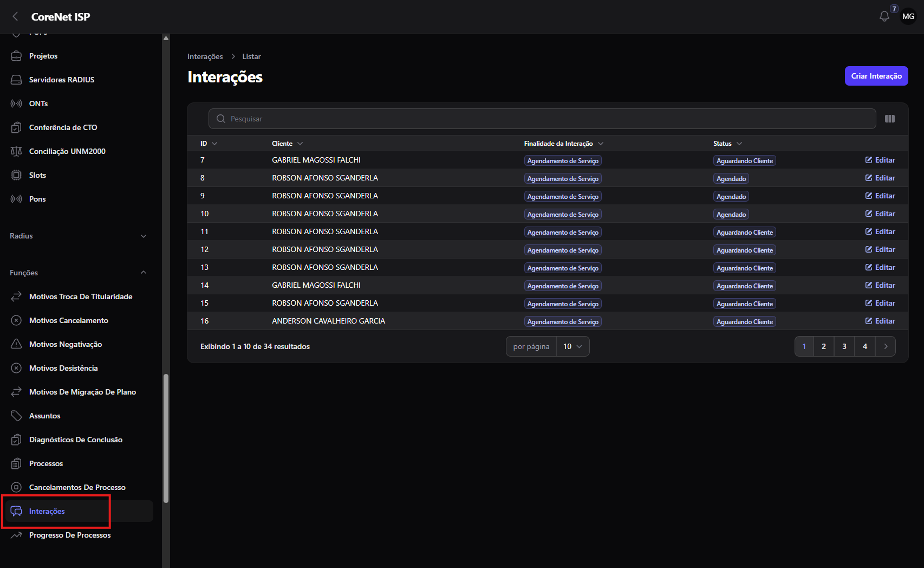Image resolution: width=924 pixels, height=568 pixels.
Task: Edit the interaction with ID 8
Action: 880,178
